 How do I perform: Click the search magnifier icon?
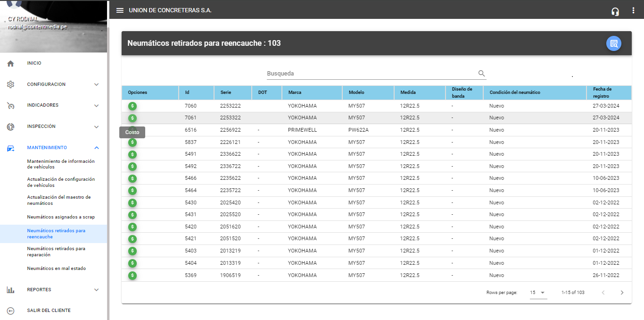click(481, 74)
